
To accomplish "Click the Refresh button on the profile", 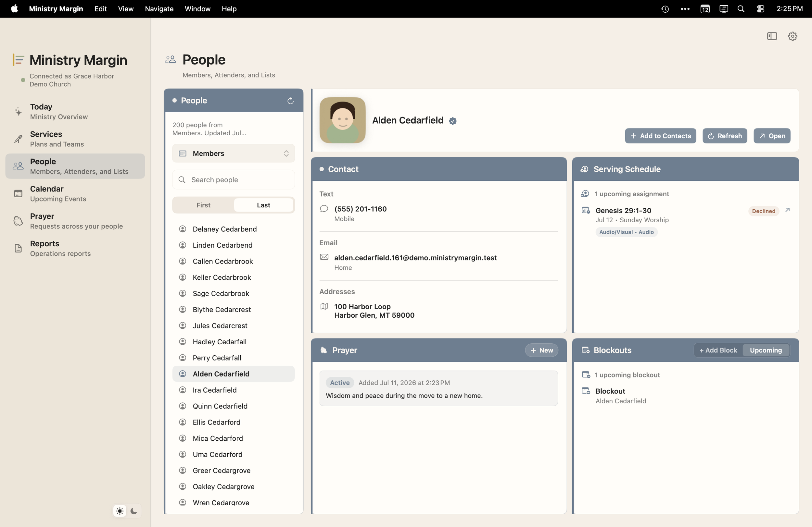I will (725, 136).
